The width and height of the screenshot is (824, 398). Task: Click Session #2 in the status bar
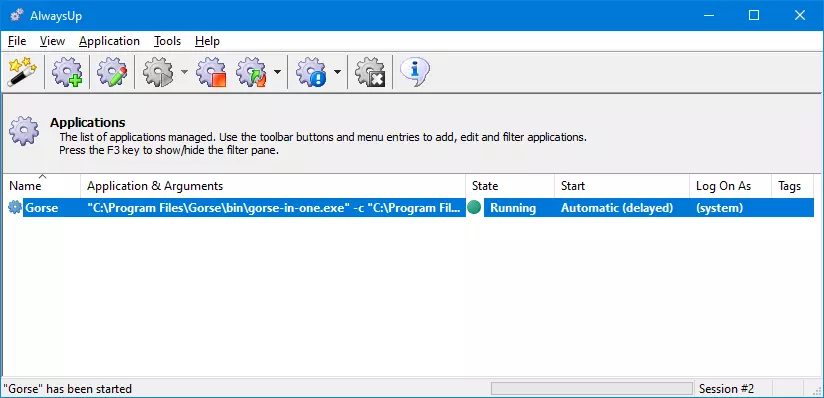[726, 389]
